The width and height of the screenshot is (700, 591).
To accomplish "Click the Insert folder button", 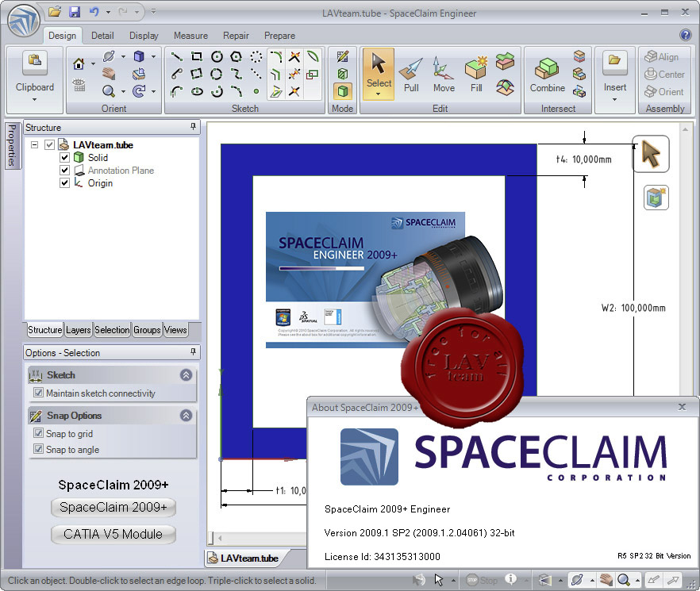I will [615, 63].
